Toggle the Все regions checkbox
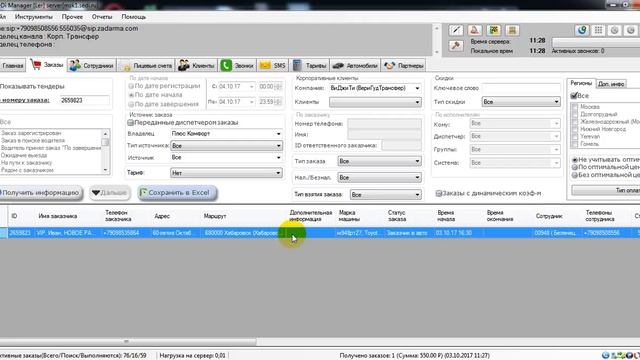The image size is (640, 360). coord(574,96)
